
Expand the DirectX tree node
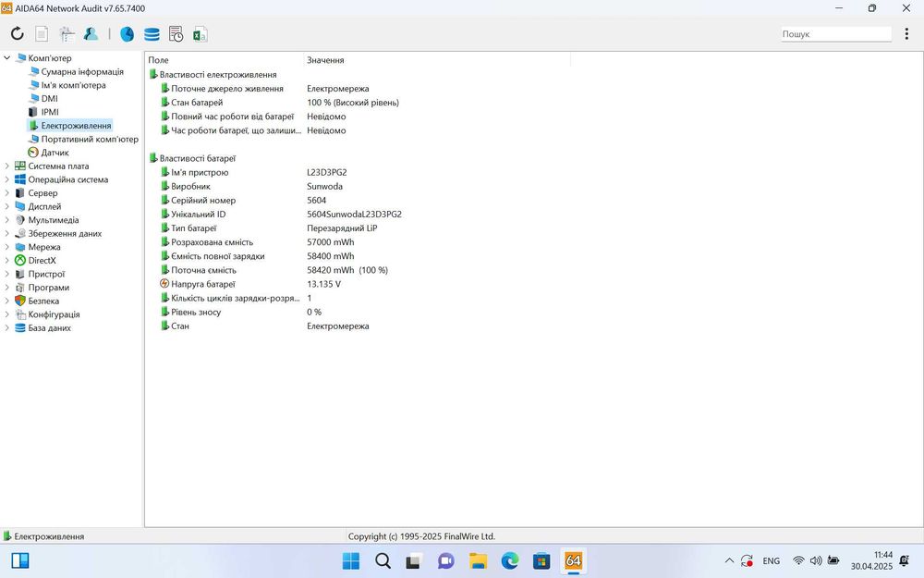pos(7,260)
